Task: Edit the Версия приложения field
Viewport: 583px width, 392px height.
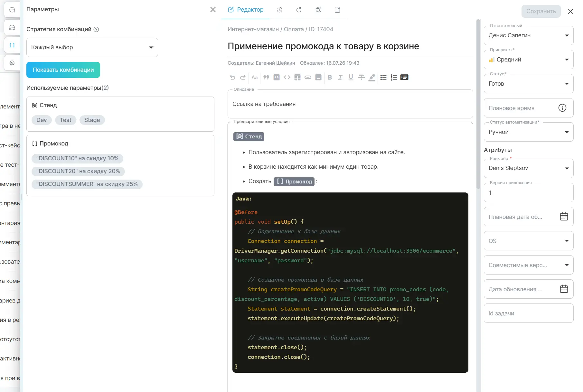Action: point(529,192)
